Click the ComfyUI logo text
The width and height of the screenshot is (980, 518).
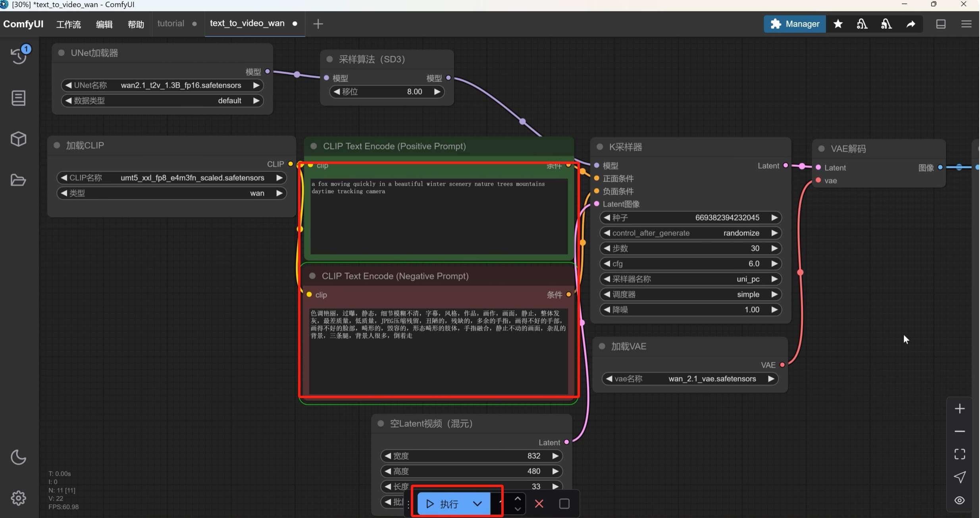(23, 24)
